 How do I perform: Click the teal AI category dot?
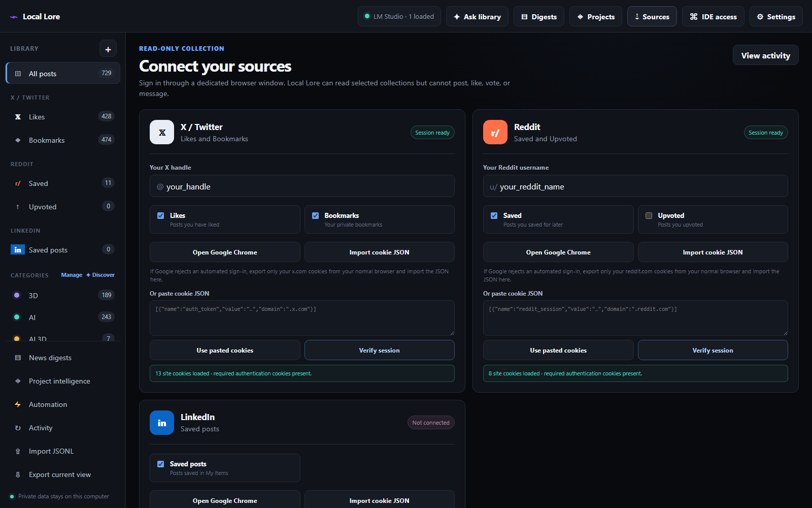pyautogui.click(x=17, y=317)
